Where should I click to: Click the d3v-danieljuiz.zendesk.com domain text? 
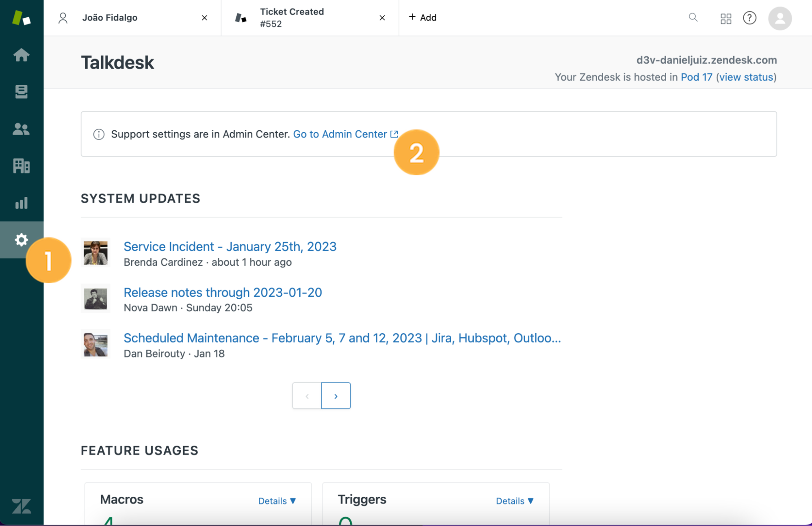click(x=706, y=60)
